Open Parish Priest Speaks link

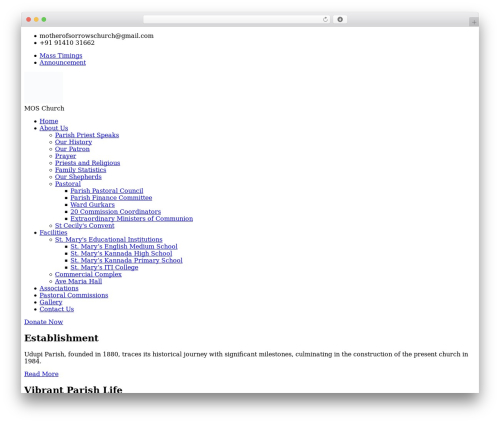point(87,135)
